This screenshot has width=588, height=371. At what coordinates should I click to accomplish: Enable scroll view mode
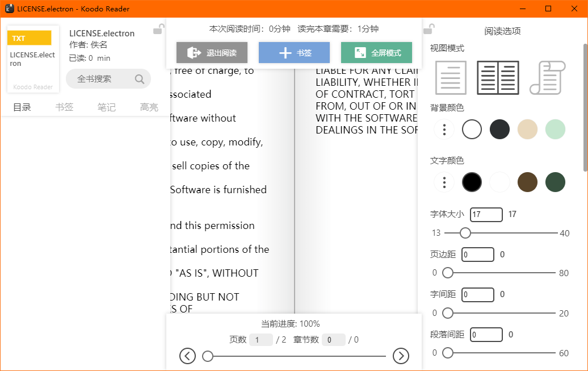[547, 78]
